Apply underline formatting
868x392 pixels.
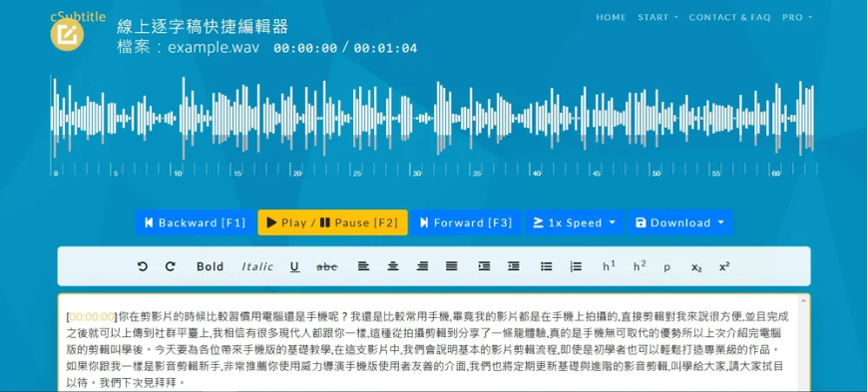click(294, 267)
